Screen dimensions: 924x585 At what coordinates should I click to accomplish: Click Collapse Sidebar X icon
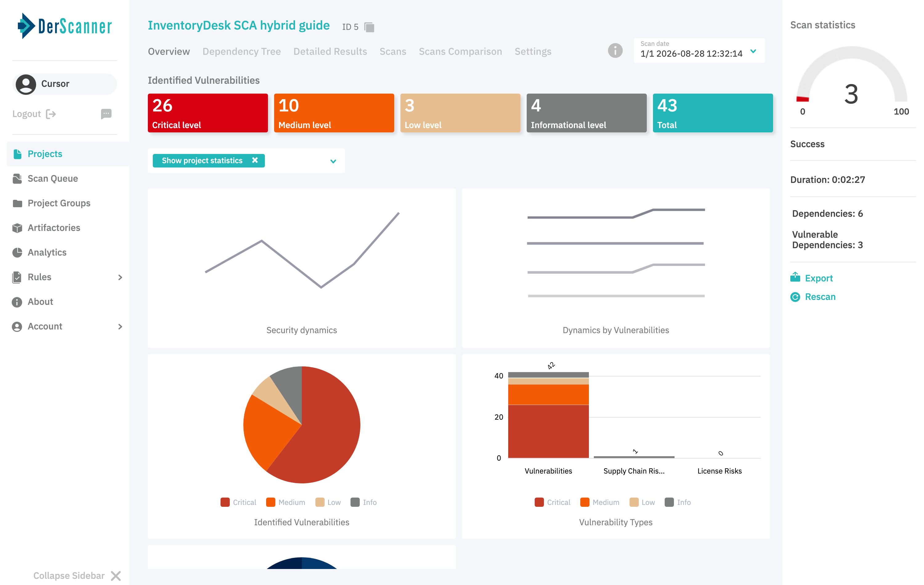tap(116, 576)
